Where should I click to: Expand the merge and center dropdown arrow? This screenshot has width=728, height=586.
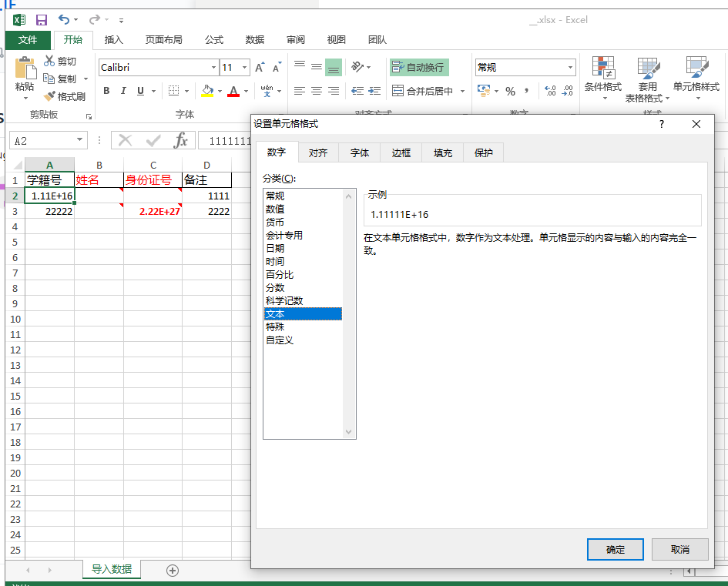(x=462, y=91)
